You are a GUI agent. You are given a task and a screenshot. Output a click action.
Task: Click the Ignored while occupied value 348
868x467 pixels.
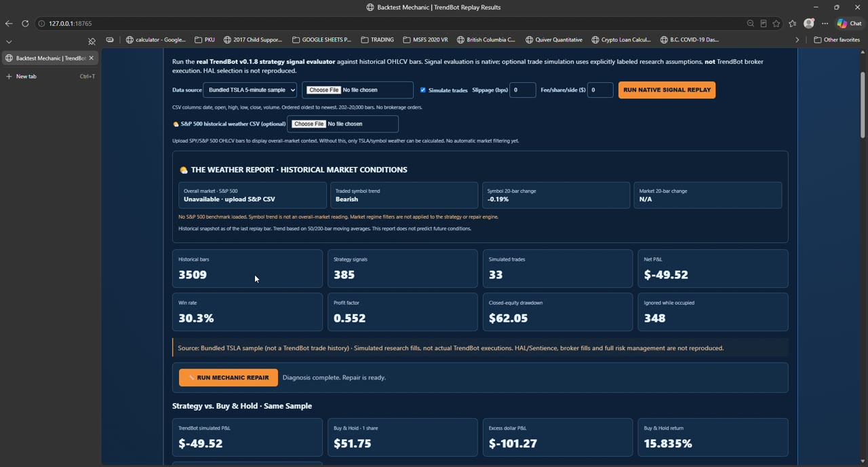pos(654,318)
